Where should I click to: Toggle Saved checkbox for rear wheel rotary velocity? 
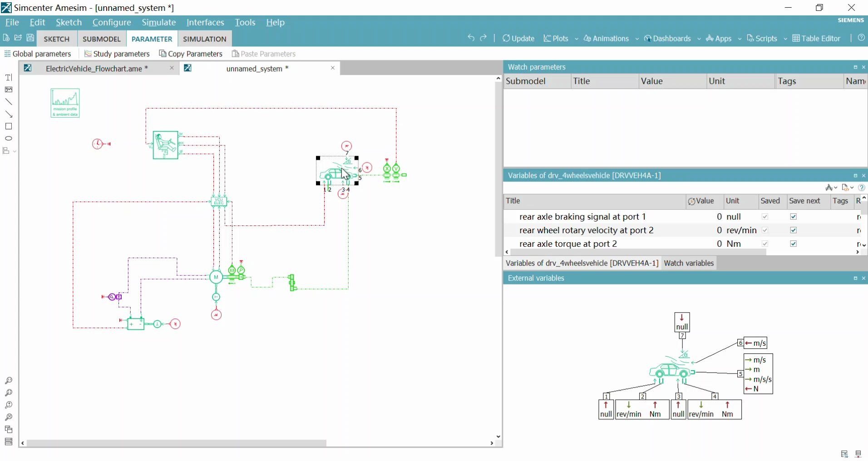(765, 230)
